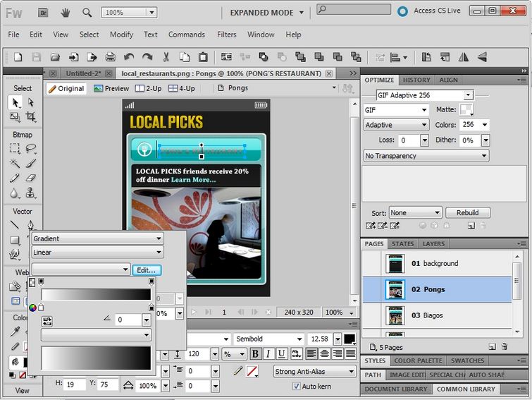Select the Pointer tool in Select section
The image size is (532, 400).
click(15, 103)
